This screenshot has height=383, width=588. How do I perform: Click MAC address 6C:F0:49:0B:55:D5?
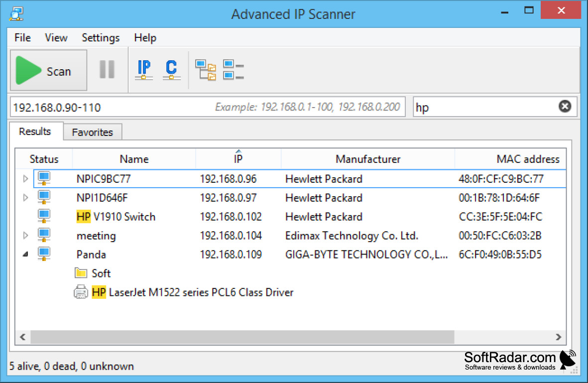pos(500,255)
